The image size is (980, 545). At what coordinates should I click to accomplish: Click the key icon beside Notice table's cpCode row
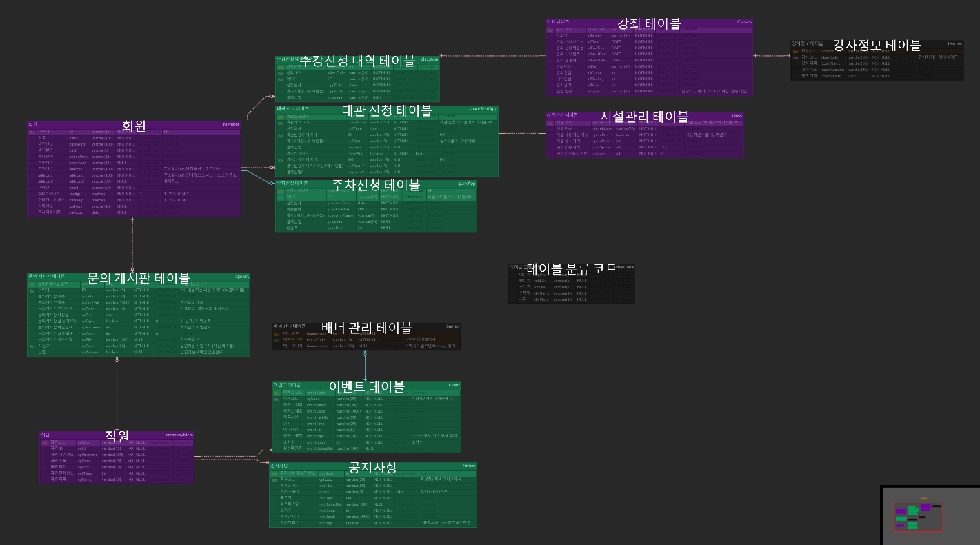click(x=274, y=479)
